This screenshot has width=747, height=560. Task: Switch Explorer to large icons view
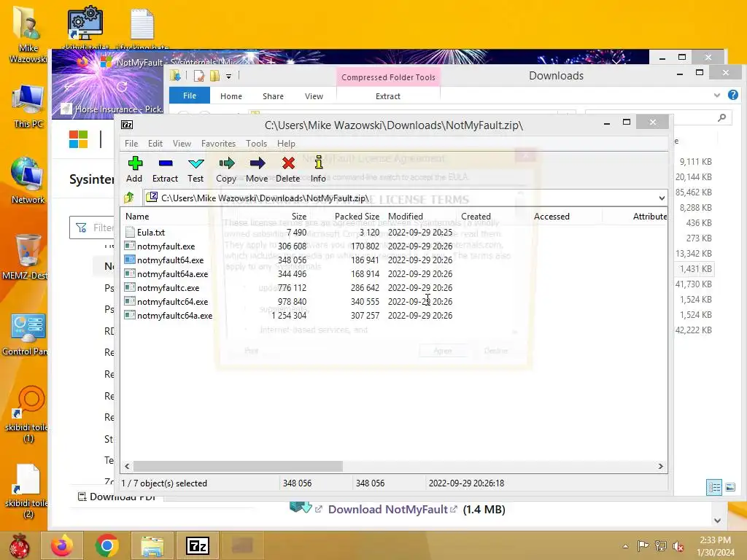tap(730, 487)
